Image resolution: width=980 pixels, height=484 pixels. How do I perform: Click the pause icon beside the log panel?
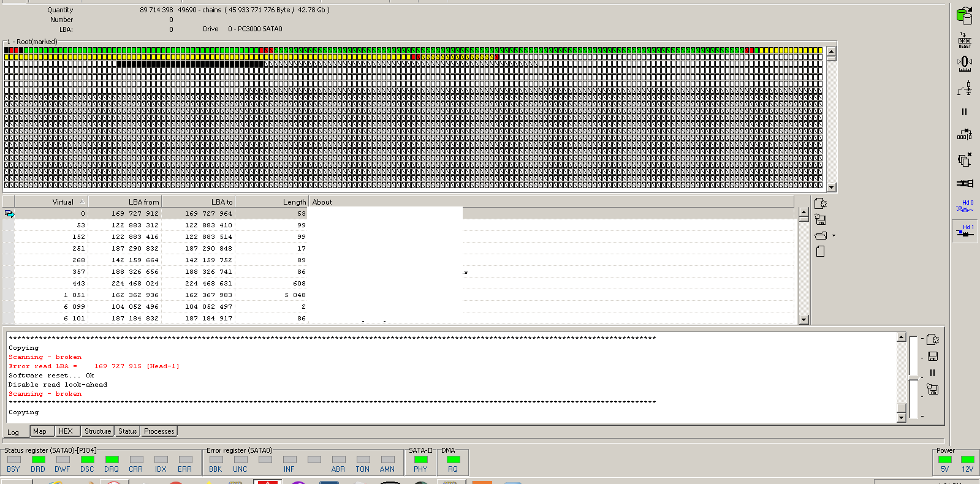[933, 372]
